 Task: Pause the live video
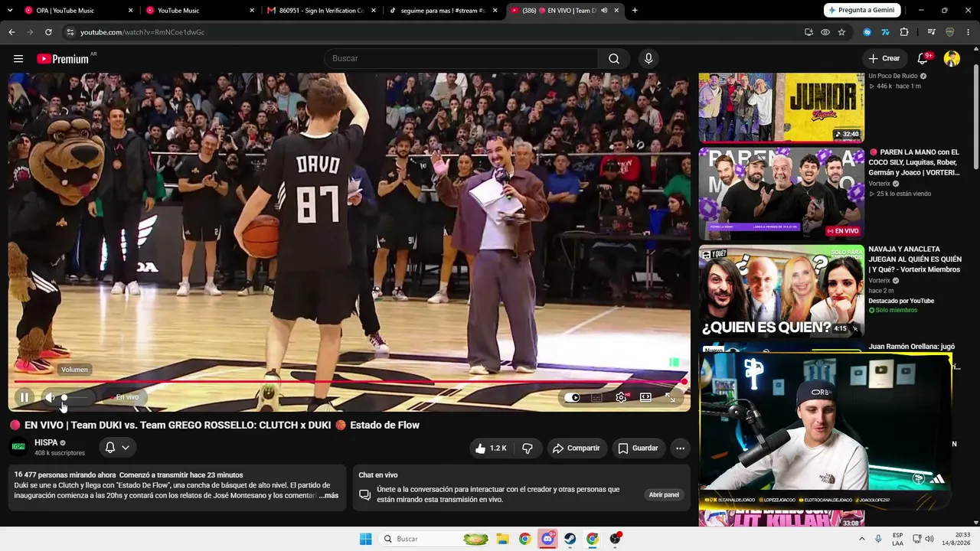24,397
